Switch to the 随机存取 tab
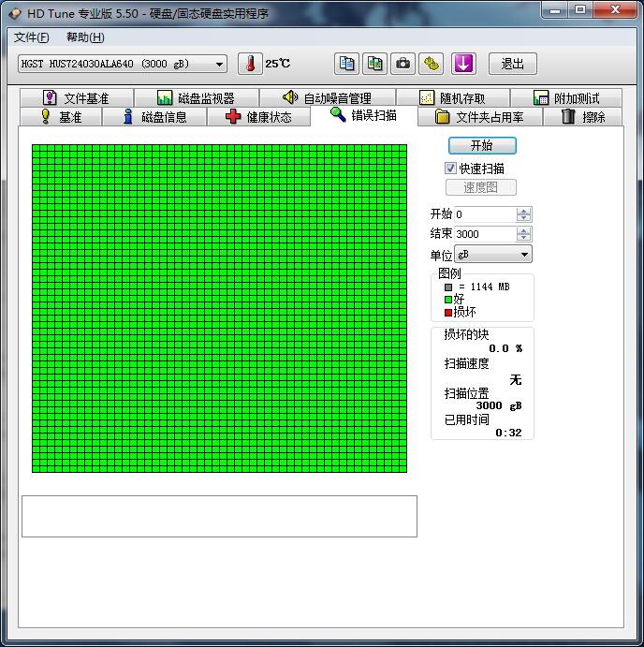The width and height of the screenshot is (644, 647). point(452,98)
